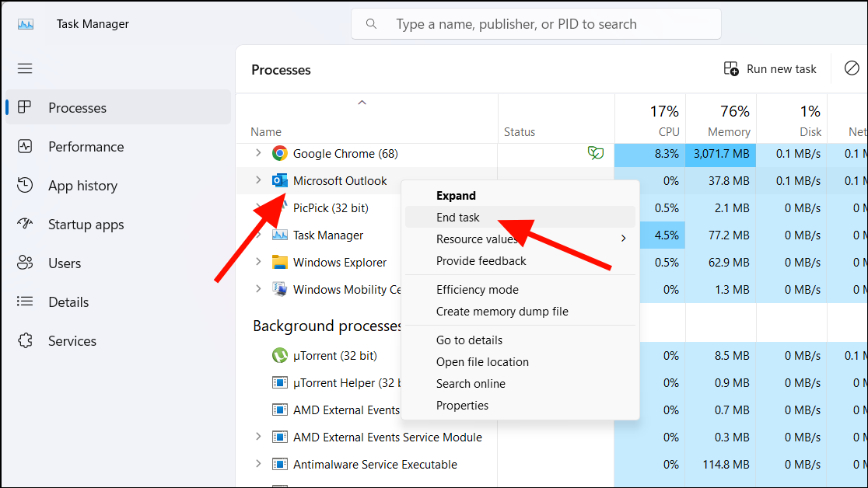Screen dimensions: 868x488
Task: Click the Windows Mobility Center icon
Action: [280, 289]
